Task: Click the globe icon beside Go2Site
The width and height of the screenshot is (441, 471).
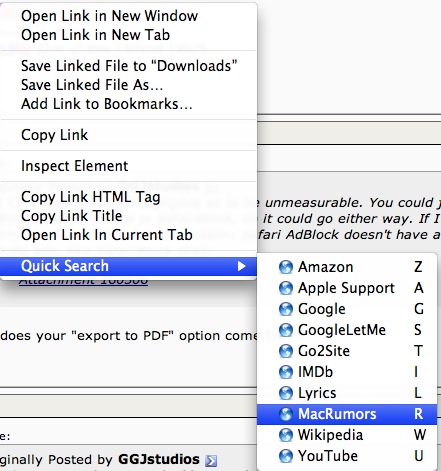Action: click(286, 351)
